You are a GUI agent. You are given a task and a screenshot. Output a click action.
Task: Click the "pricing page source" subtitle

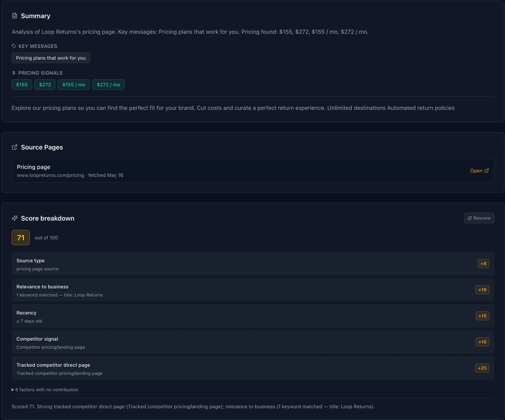click(37, 269)
